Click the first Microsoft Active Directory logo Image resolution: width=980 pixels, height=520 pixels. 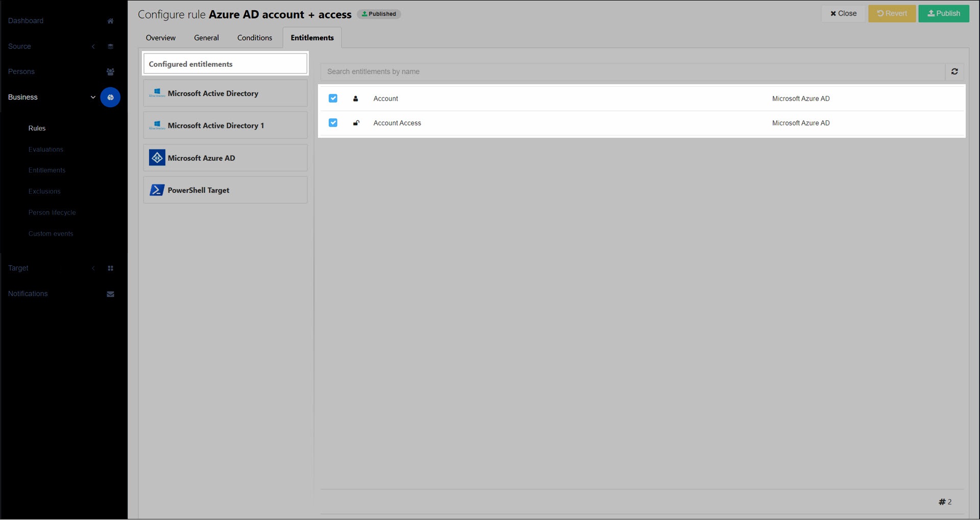157,93
